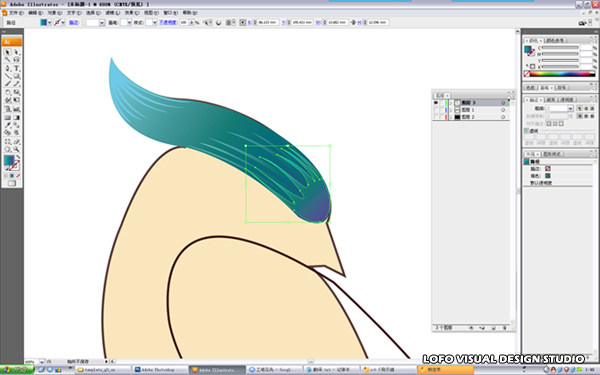Click the 不透明度 link in control bar
This screenshot has height=375, width=600.
point(168,23)
